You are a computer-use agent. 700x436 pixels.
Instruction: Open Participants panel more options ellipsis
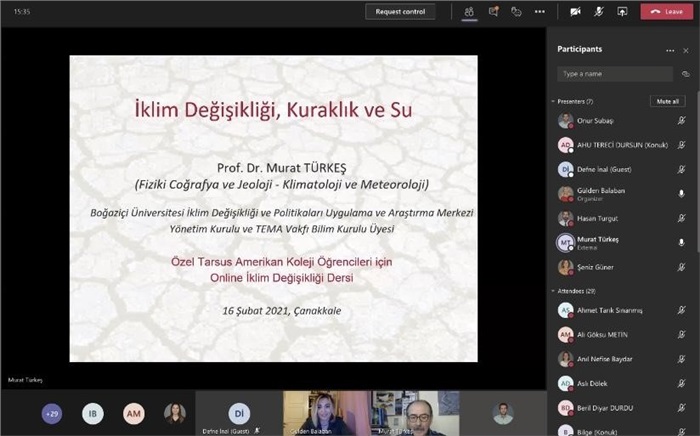[x=670, y=51]
